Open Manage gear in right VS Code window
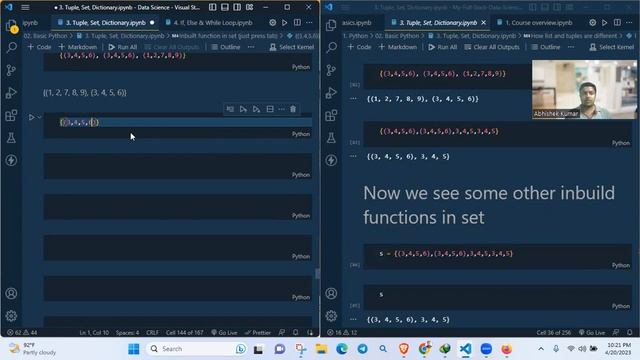 point(331,316)
